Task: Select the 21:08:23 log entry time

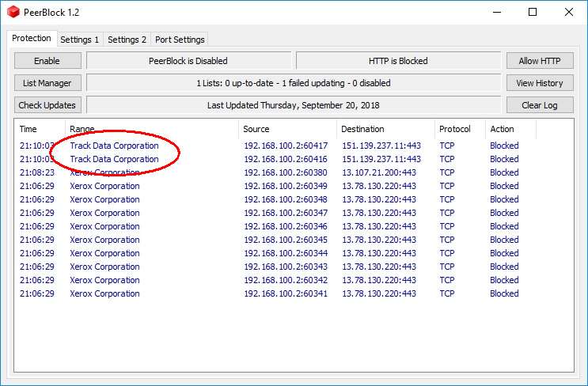Action: [37, 172]
